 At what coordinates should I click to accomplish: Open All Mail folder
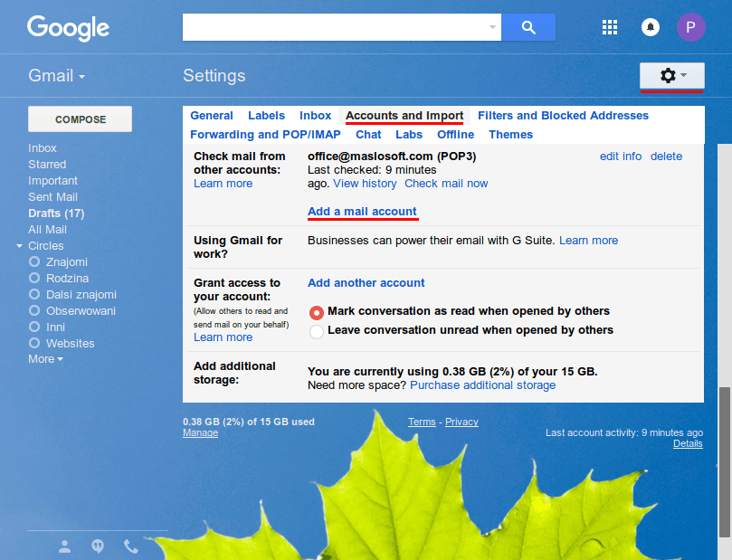48,230
